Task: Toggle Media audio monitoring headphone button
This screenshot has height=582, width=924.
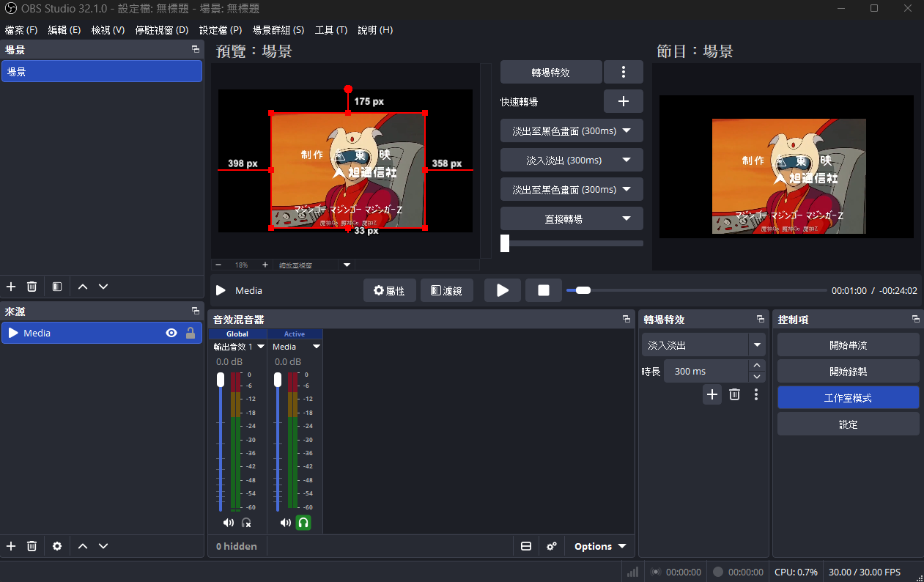Action: (x=303, y=523)
